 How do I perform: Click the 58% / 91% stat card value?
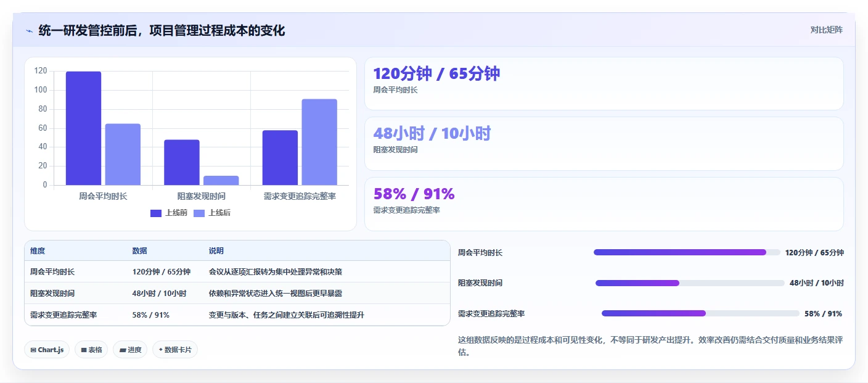tap(414, 194)
